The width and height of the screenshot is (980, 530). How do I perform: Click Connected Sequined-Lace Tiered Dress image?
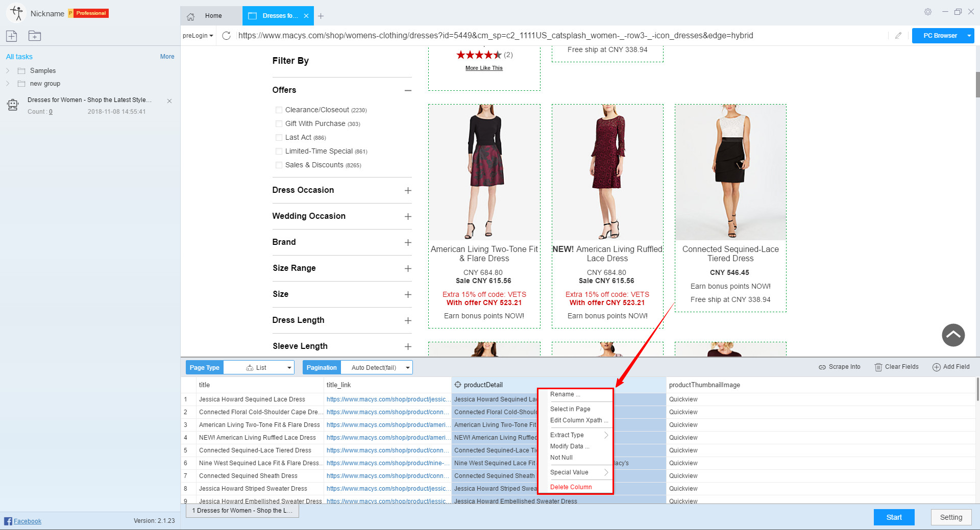pos(730,172)
